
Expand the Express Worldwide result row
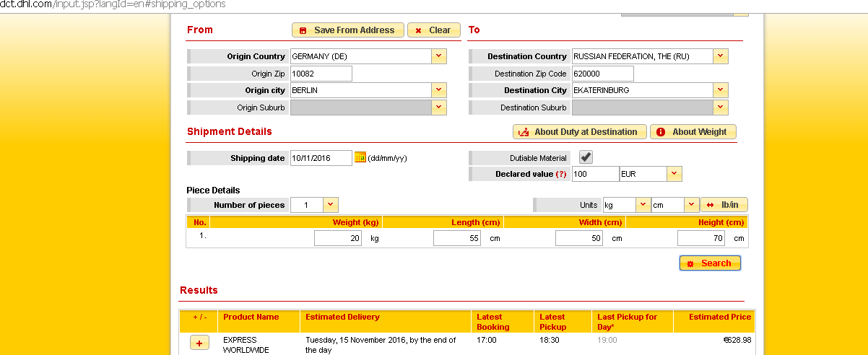point(199,343)
